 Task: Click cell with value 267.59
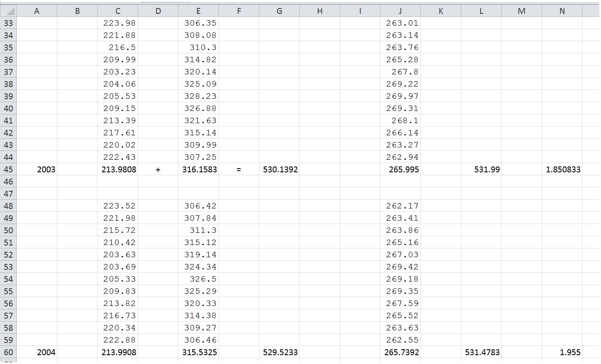click(400, 303)
